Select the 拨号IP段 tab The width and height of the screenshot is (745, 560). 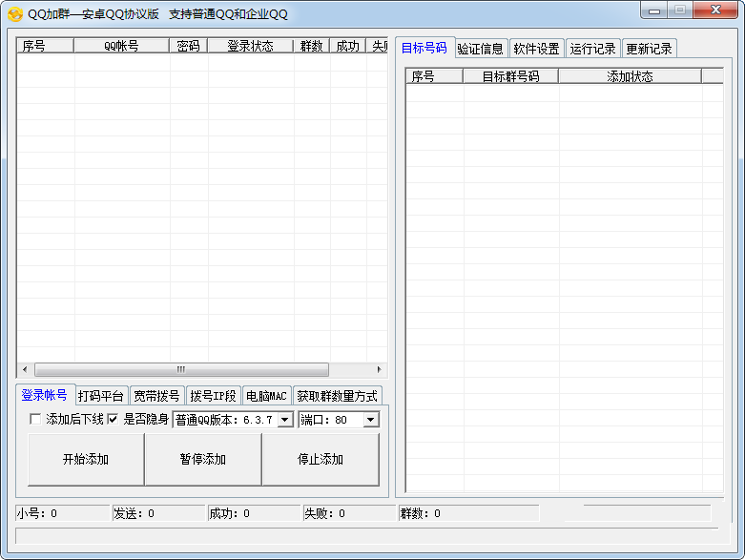point(214,396)
